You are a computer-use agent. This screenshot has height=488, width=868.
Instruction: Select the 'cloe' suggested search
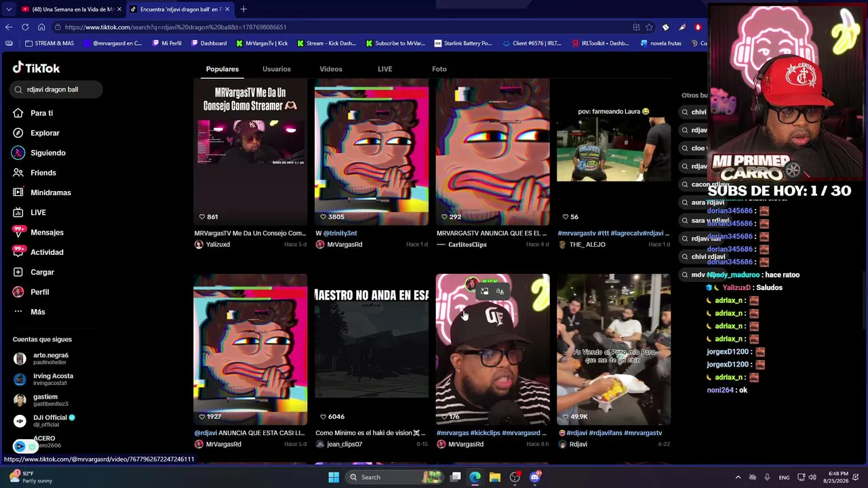click(694, 148)
